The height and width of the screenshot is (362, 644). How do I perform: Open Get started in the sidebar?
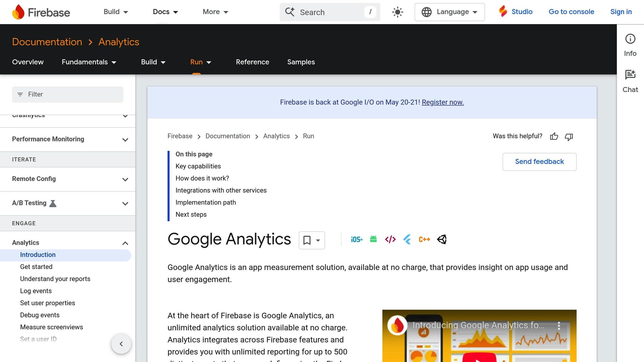pyautogui.click(x=36, y=267)
